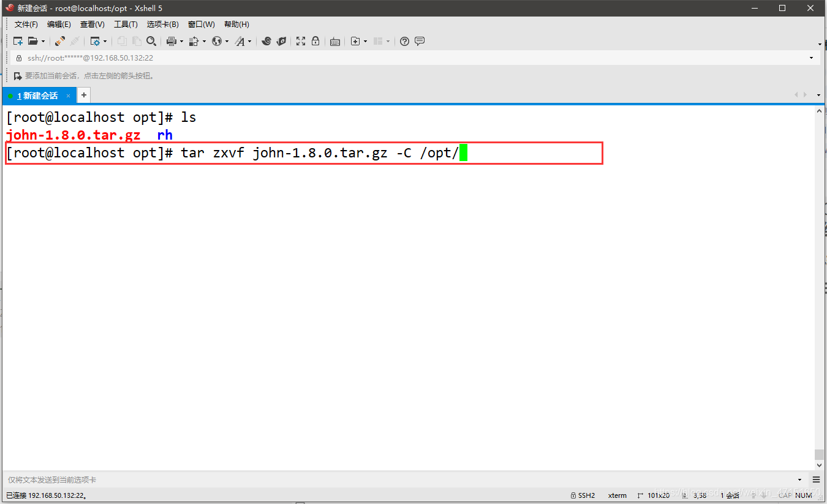The width and height of the screenshot is (827, 504).
Task: Click the SSH2 status bar entry
Action: click(x=583, y=495)
